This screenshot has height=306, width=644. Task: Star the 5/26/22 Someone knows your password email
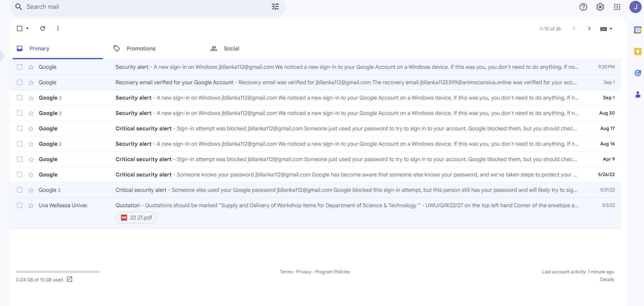click(31, 175)
